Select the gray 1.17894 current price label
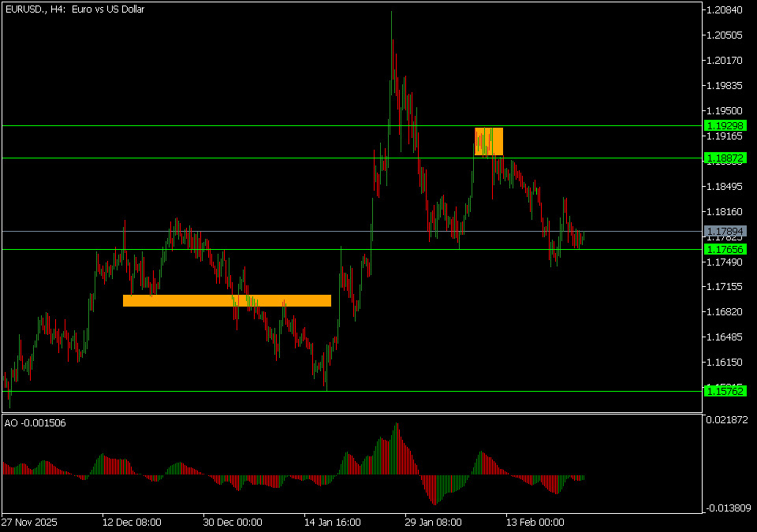757x532 pixels. coord(724,231)
